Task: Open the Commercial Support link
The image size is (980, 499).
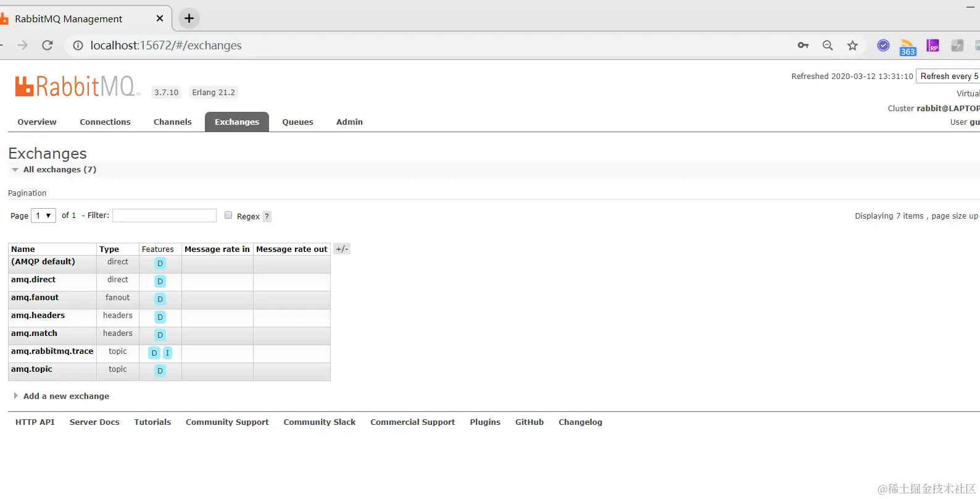Action: (x=413, y=422)
